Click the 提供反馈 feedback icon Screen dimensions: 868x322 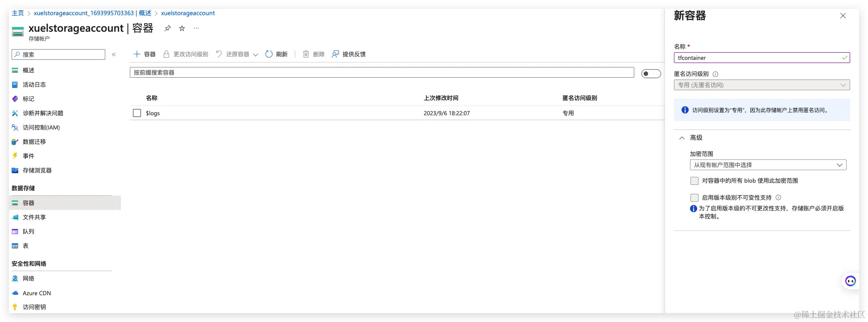click(335, 54)
